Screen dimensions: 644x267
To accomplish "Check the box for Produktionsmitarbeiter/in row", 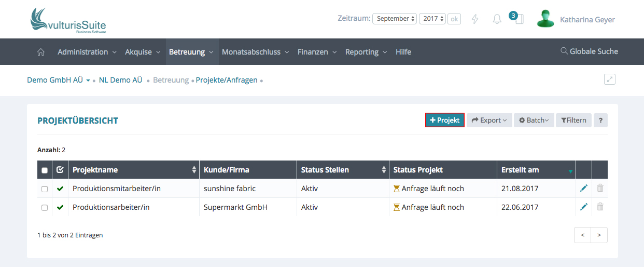I will (x=45, y=189).
